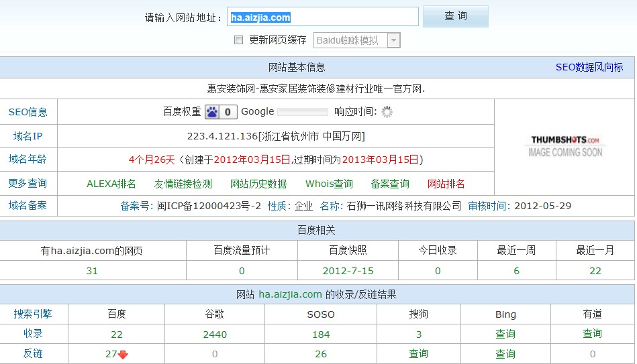Click the ICP record number 闽ICP备12000423号-2
Image resolution: width=637 pixels, height=364 pixels.
[209, 206]
